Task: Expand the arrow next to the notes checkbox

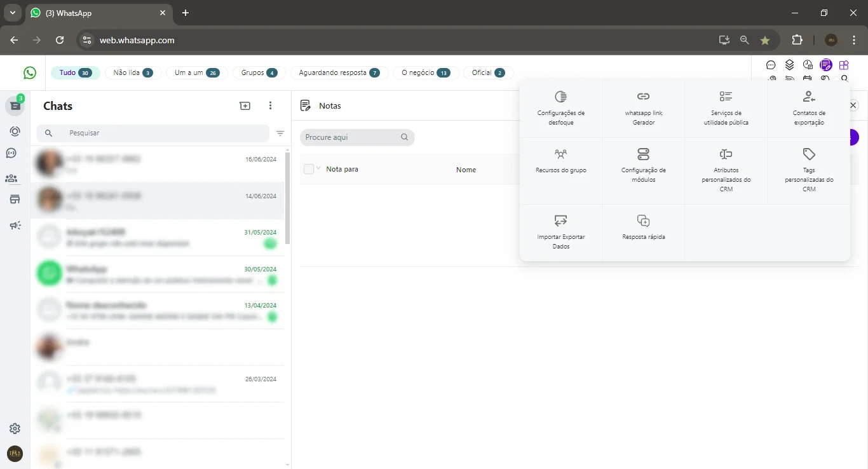Action: point(318,168)
